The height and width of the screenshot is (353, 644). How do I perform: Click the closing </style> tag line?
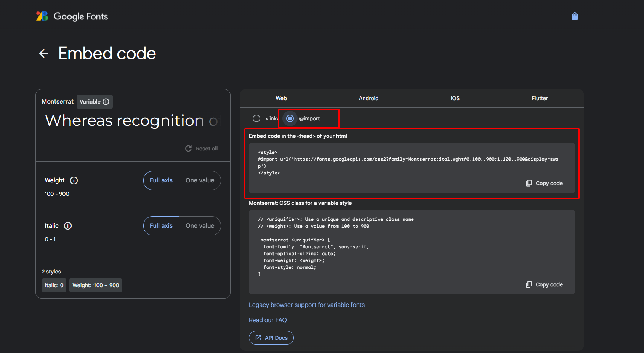click(269, 173)
